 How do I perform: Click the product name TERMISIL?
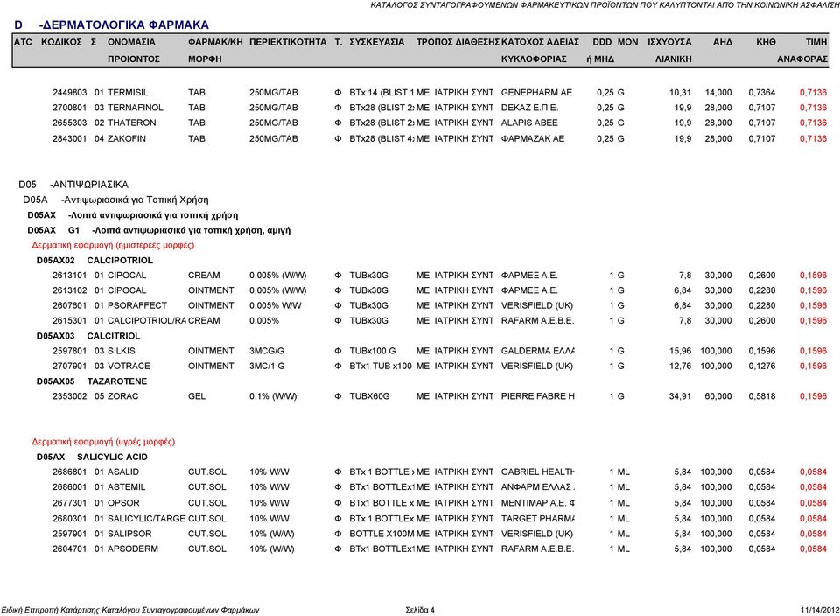(128, 92)
